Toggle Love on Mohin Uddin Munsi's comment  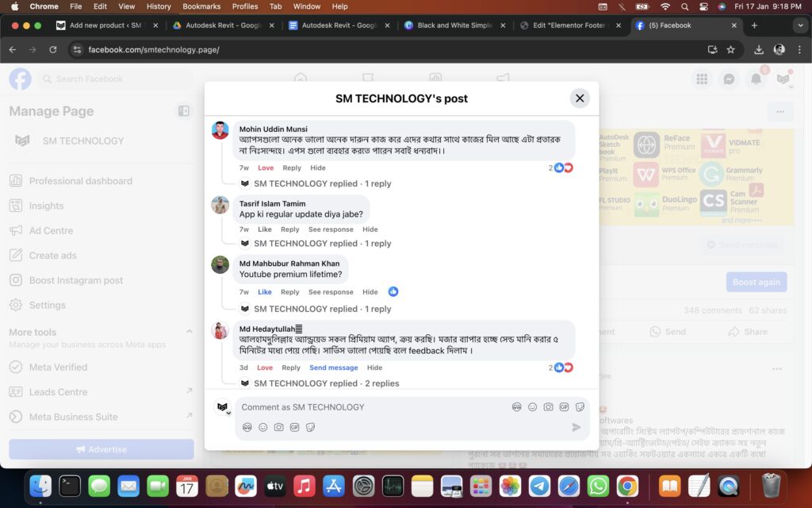[265, 167]
